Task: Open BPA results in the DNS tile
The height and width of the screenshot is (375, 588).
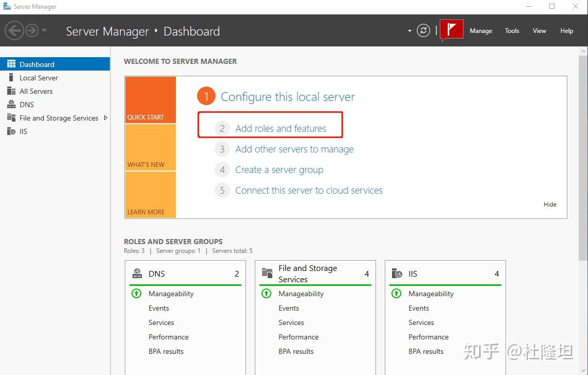Action: (x=166, y=351)
